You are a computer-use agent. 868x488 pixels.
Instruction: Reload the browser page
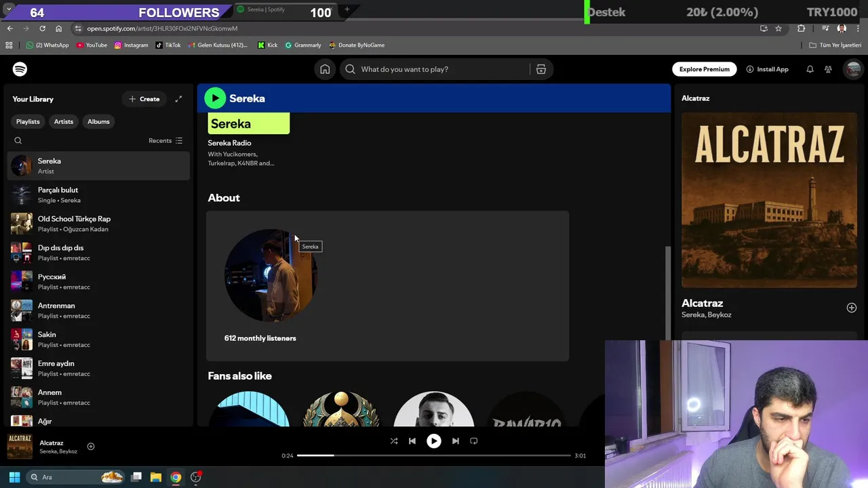42,28
